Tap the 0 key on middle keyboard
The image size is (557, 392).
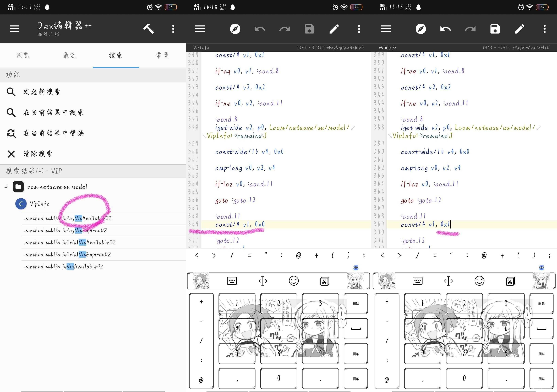point(278,378)
